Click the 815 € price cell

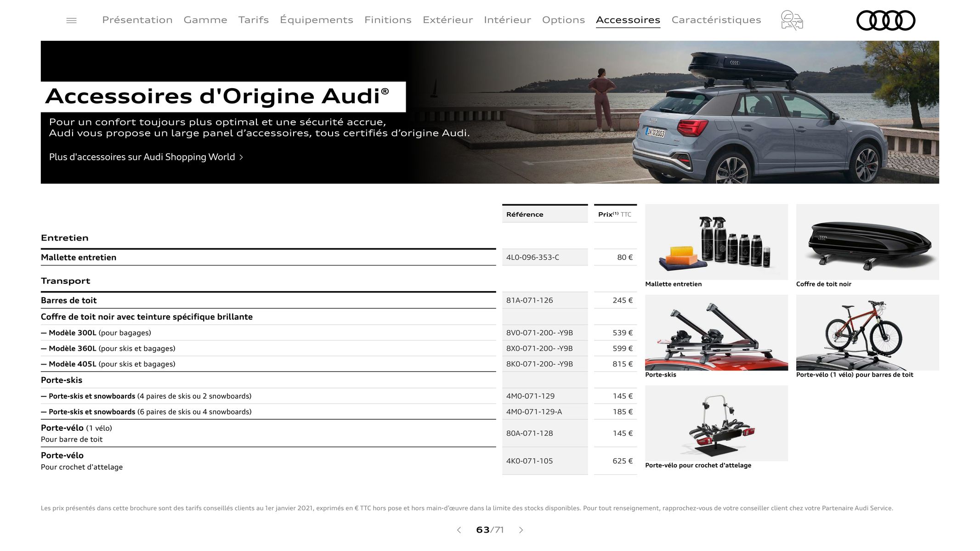pyautogui.click(x=615, y=364)
